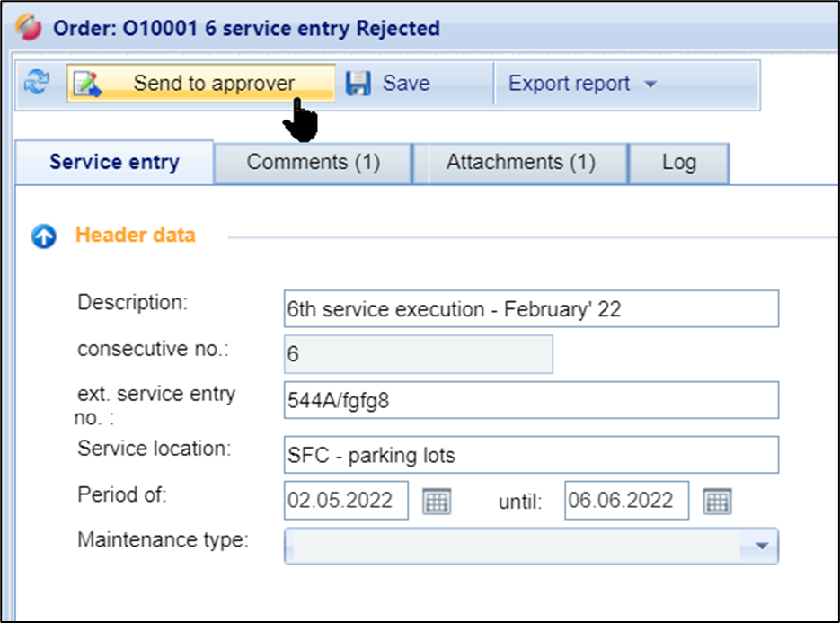Screen dimensions: 840x623
Task: Open the until date calendar picker
Action: tap(717, 501)
